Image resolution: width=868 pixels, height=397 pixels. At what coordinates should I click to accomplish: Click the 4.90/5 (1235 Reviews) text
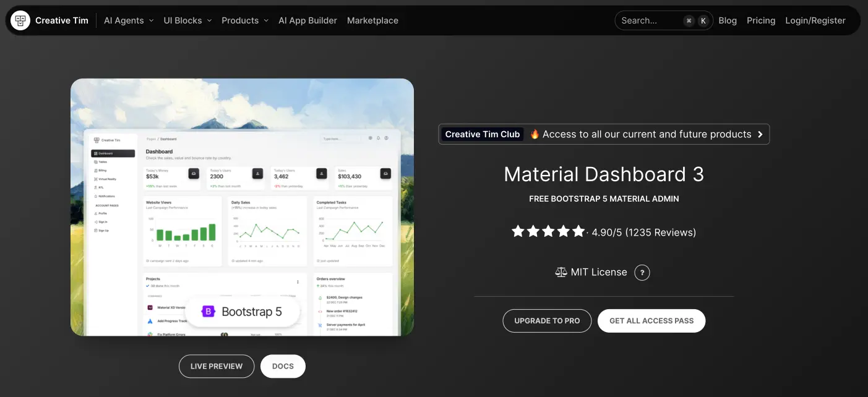643,233
